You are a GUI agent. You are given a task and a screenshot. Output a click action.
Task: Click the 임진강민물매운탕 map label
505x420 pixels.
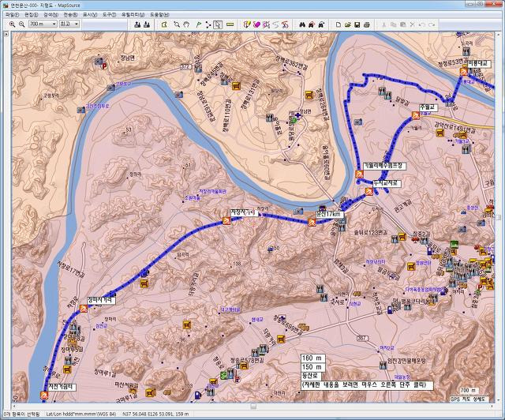tap(406, 361)
